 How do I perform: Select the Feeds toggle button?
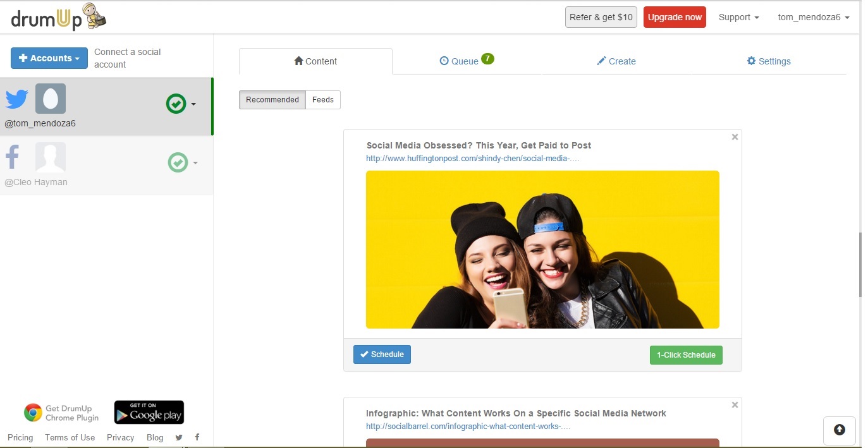point(322,100)
